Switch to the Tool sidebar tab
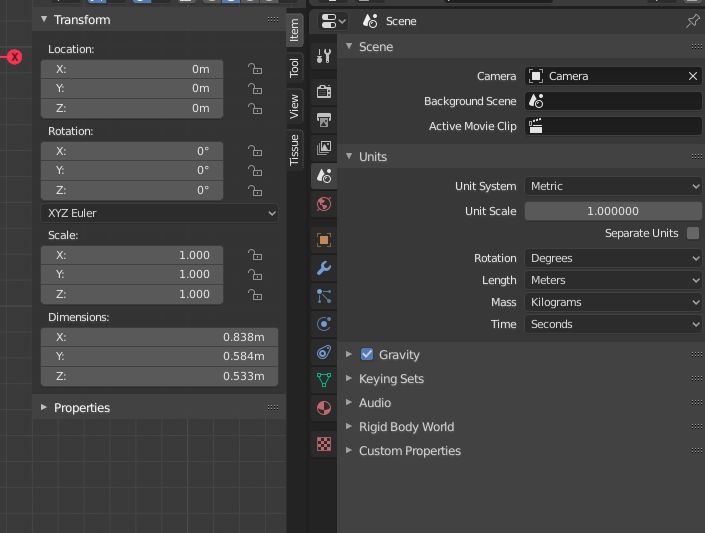This screenshot has width=705, height=533. [x=294, y=67]
